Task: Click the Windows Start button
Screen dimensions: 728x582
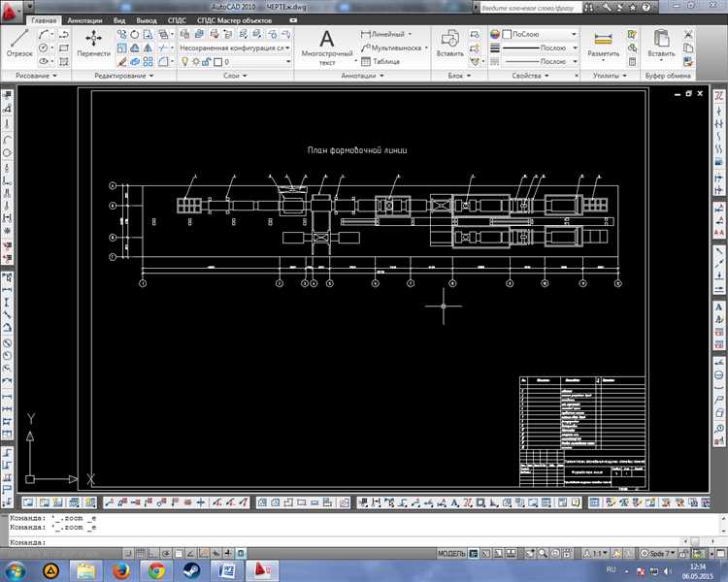Action: coord(16,571)
